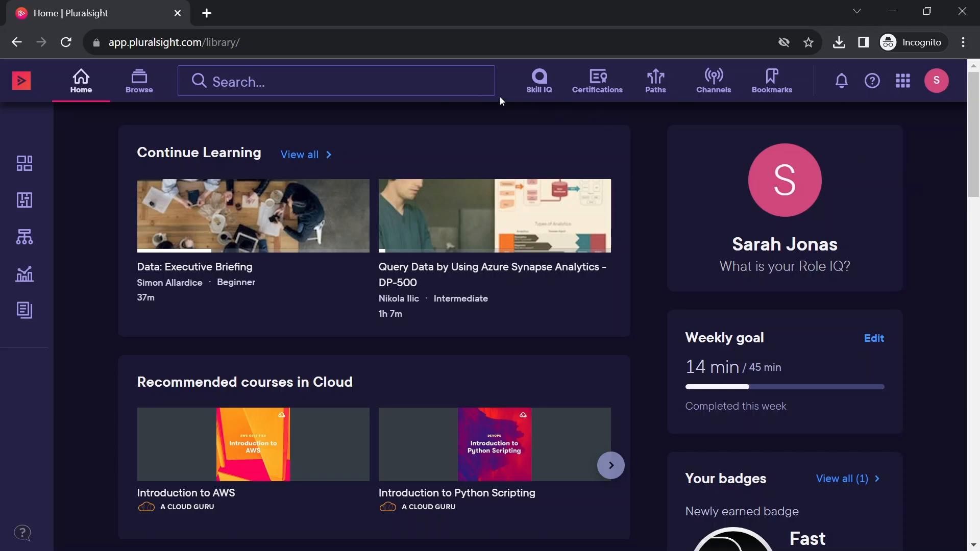Show next recommended Cloud courses

tap(611, 465)
